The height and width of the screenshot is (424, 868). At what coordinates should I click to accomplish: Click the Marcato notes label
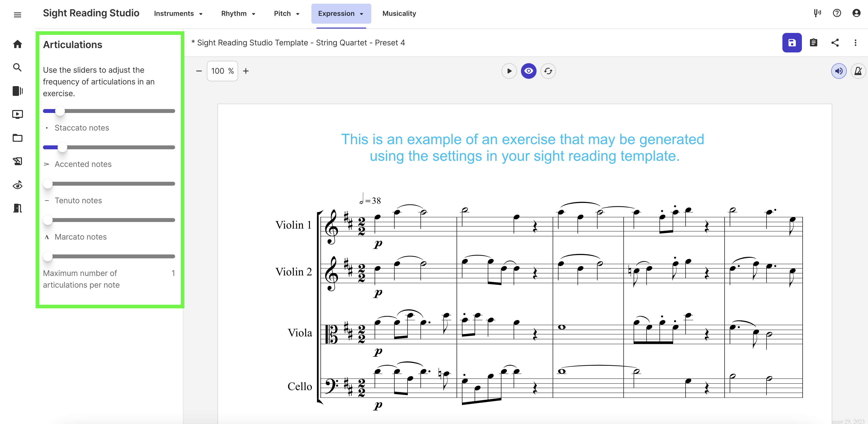click(80, 237)
